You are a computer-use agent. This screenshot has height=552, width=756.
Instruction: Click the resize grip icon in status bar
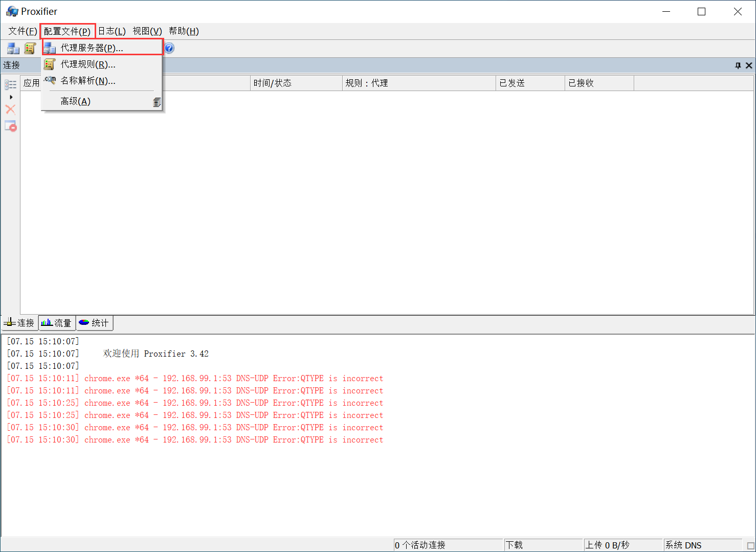(750, 546)
